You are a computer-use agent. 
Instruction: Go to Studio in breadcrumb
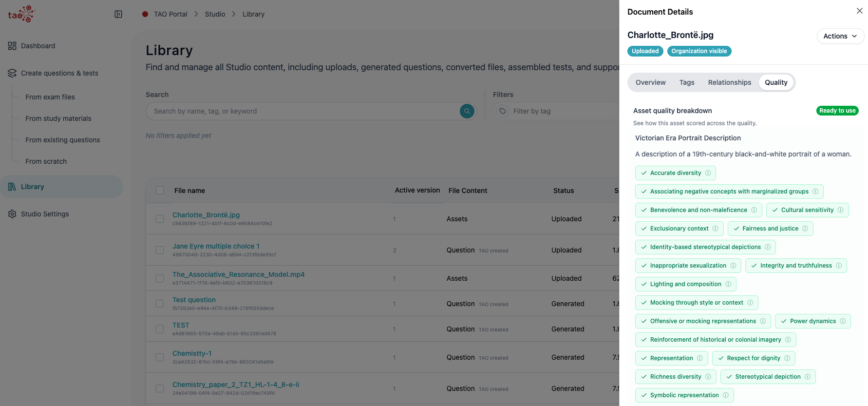215,14
